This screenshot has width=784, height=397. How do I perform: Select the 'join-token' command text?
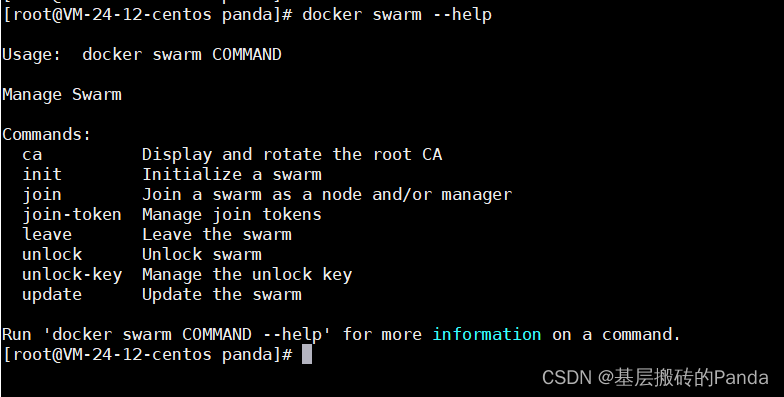click(72, 215)
